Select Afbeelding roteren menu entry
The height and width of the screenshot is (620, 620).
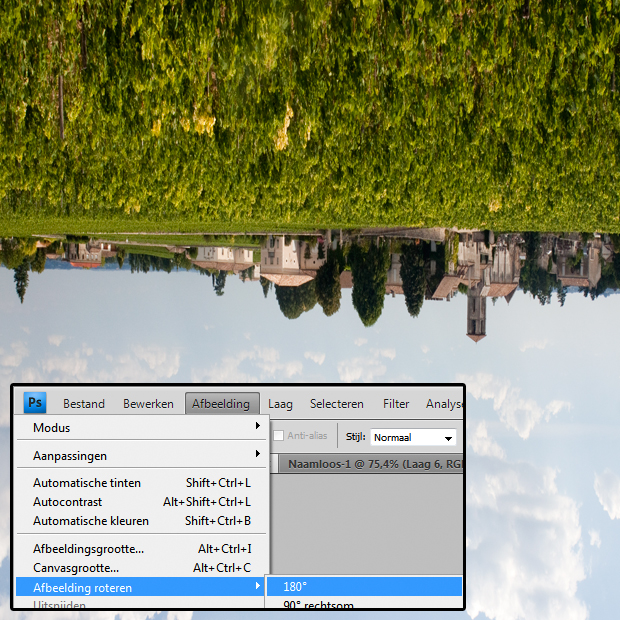[140, 587]
